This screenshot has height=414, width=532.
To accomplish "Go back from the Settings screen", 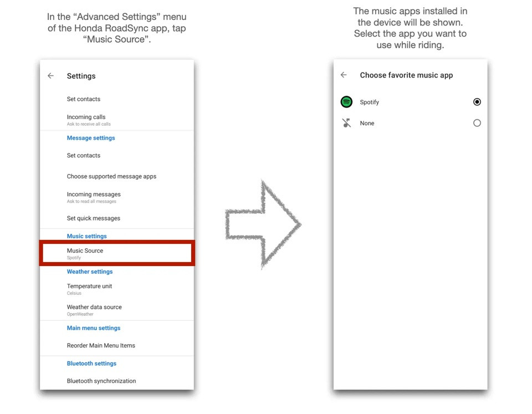I will coord(50,76).
